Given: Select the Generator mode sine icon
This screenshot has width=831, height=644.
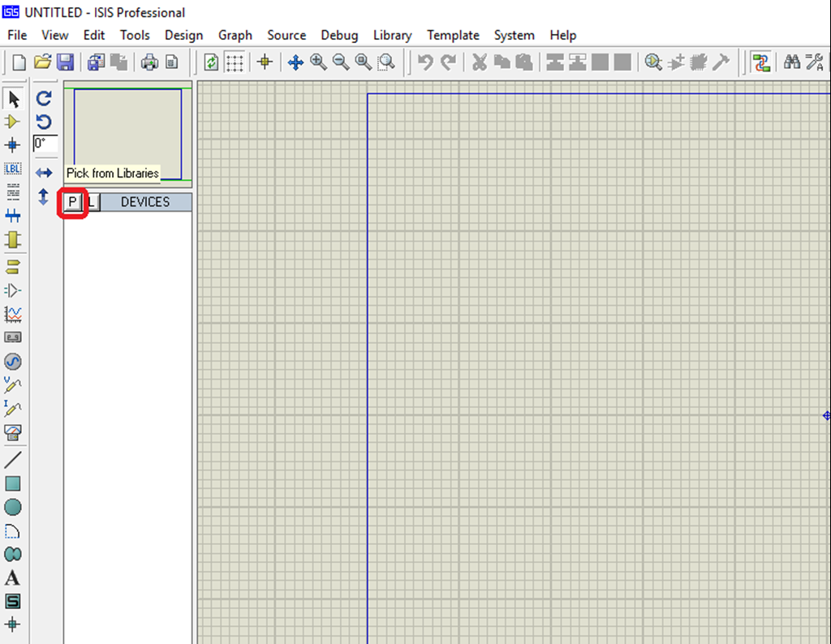Looking at the screenshot, I should (12, 361).
